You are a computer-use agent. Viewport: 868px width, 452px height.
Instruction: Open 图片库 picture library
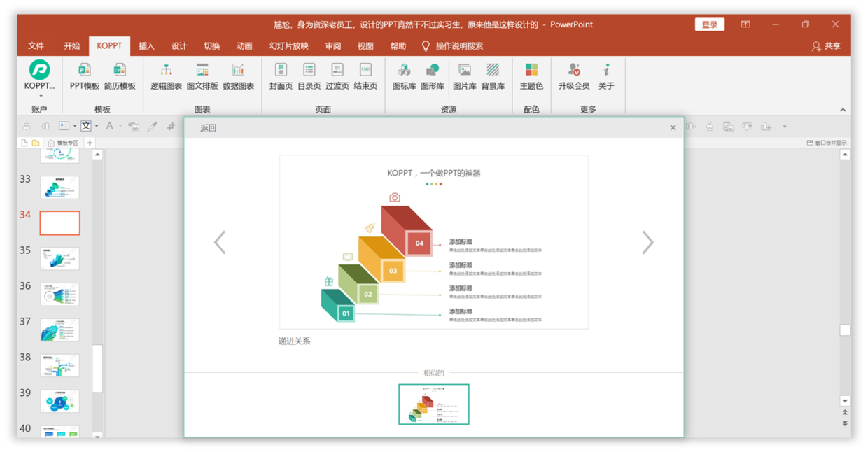coord(464,75)
